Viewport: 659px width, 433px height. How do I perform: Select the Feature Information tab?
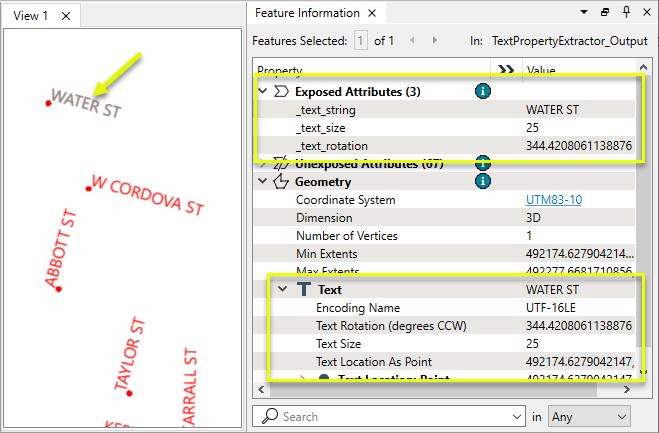pos(306,13)
